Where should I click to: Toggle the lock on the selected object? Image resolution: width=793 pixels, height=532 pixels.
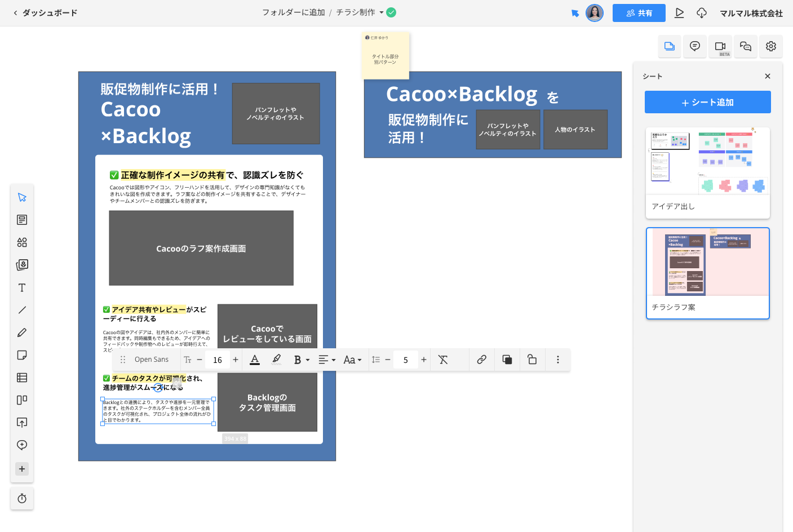[x=531, y=360]
